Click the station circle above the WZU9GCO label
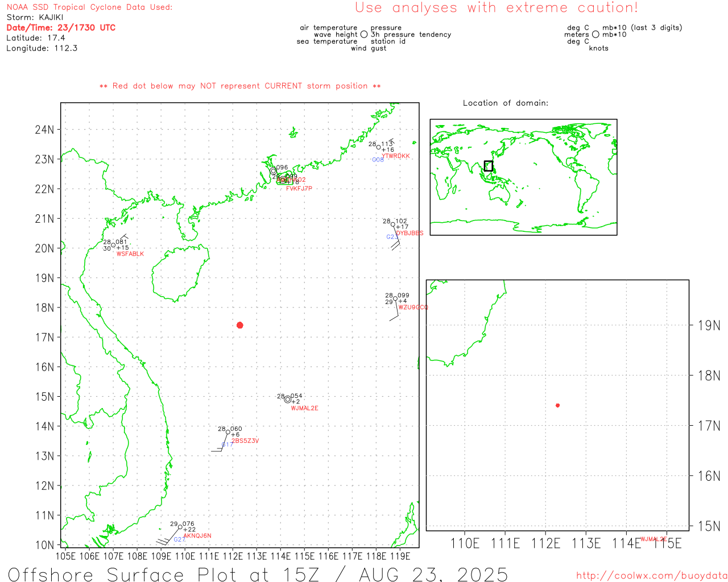This screenshot has width=728, height=582. 395,298
